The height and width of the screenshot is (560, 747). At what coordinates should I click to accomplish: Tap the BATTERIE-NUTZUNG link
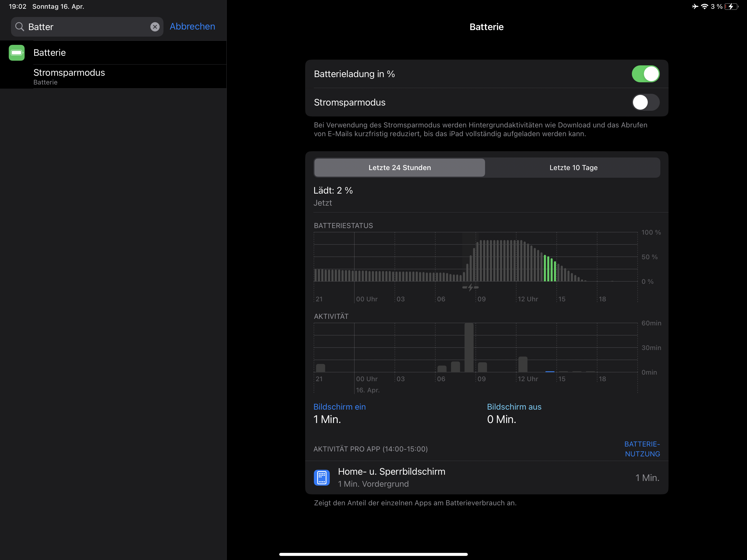pos(642,449)
